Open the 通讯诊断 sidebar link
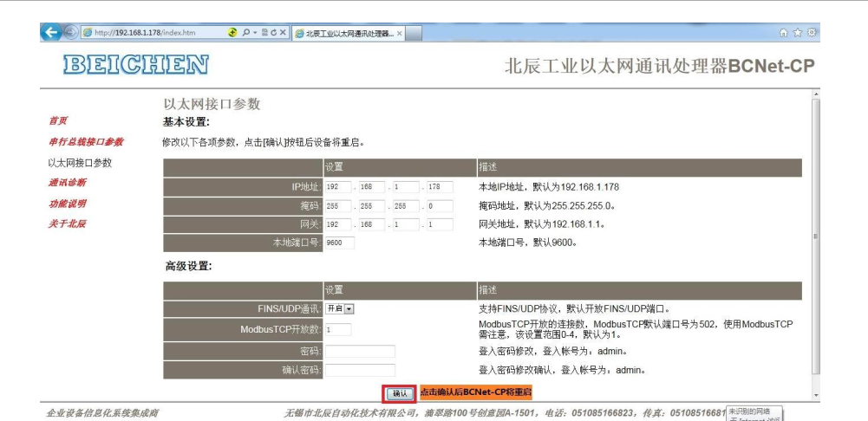 (x=67, y=183)
